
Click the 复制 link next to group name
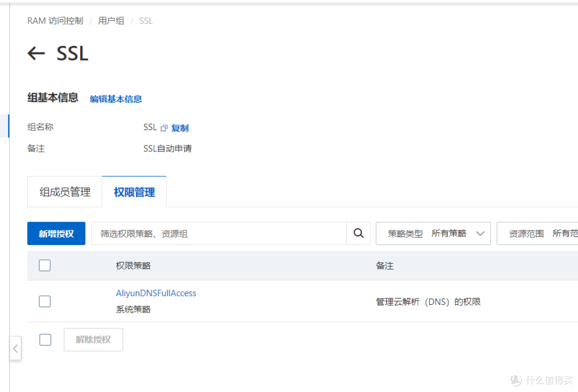180,128
